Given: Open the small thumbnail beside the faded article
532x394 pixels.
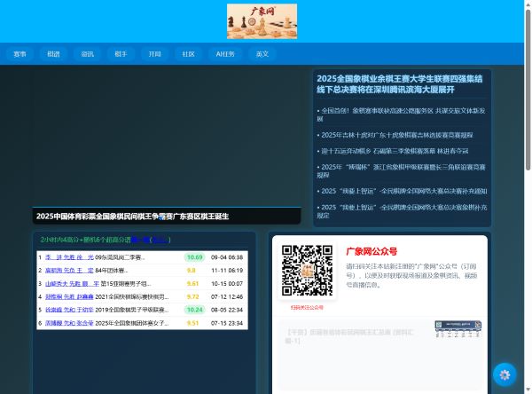Looking at the screenshot, I should pyautogui.click(x=458, y=329).
